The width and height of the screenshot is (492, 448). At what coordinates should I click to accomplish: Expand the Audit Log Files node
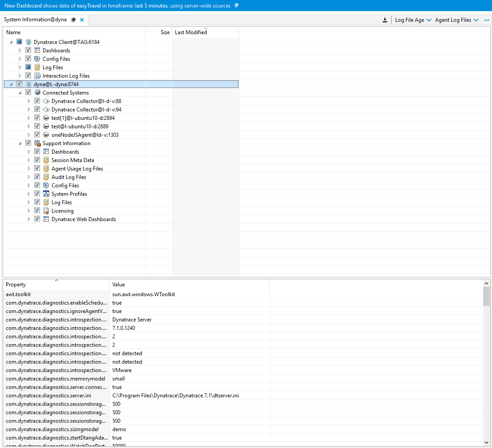coord(29,177)
